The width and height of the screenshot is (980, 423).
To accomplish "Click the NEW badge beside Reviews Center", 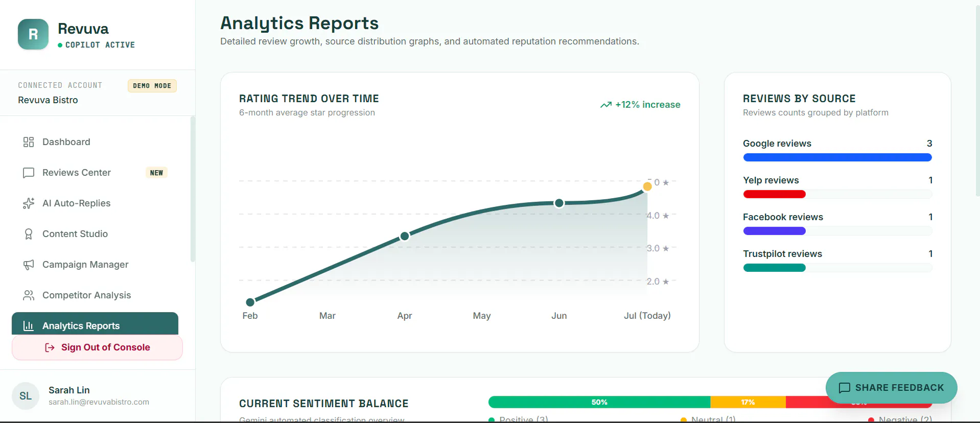I will click(x=157, y=173).
